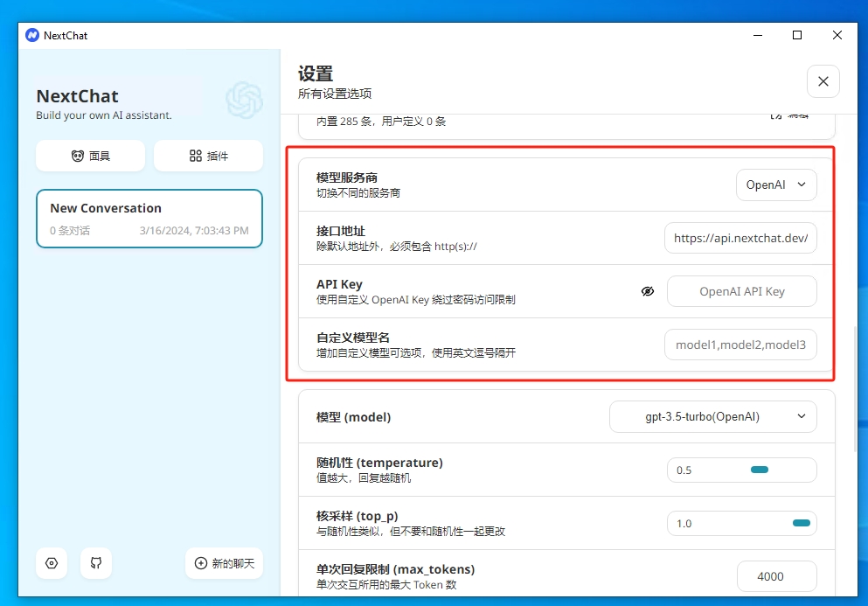
Task: Click the temperature slider track
Action: click(x=741, y=470)
